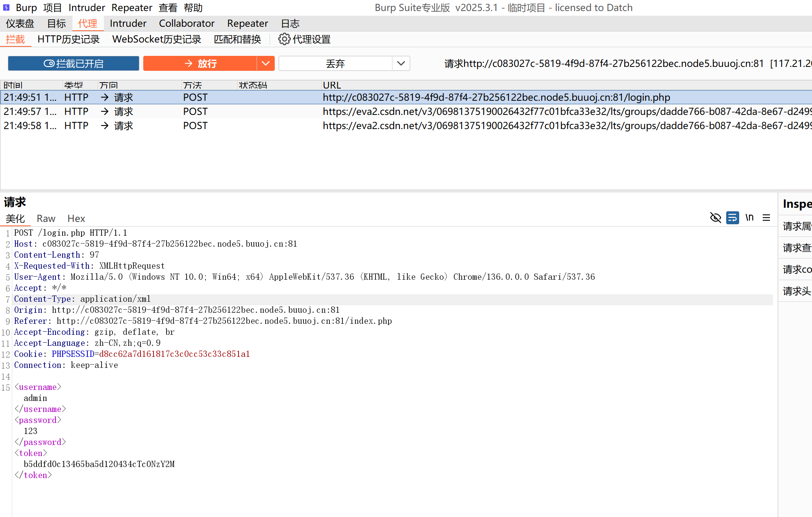Expand the 丢弃 dropdown arrow
This screenshot has width=812, height=517.
[401, 63]
